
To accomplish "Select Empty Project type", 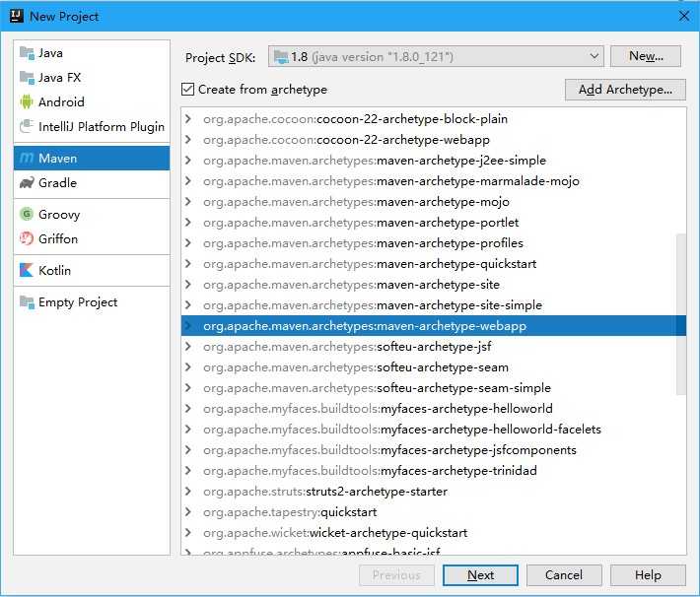I will [92, 302].
